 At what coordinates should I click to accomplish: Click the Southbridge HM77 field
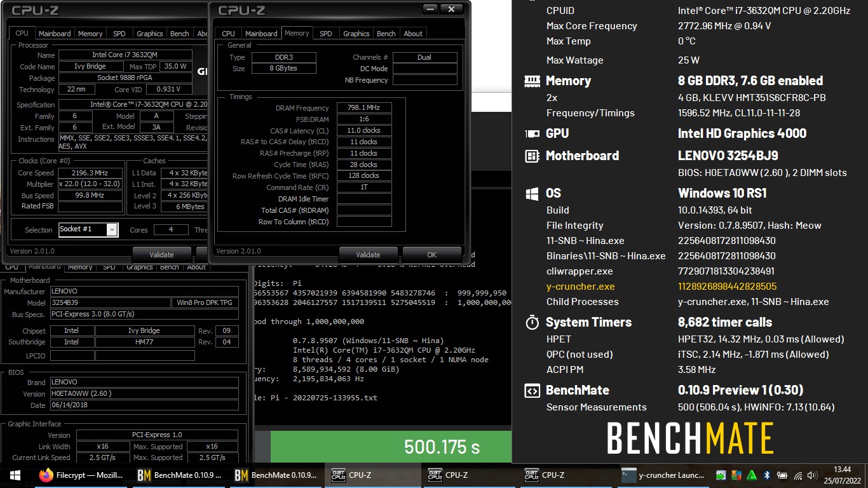coord(145,342)
